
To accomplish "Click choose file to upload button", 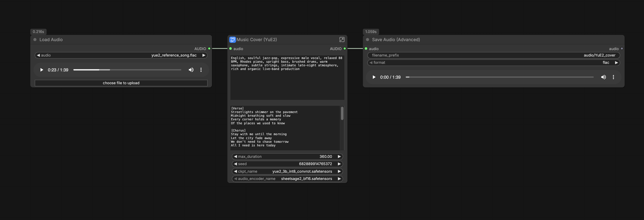I will (121, 83).
